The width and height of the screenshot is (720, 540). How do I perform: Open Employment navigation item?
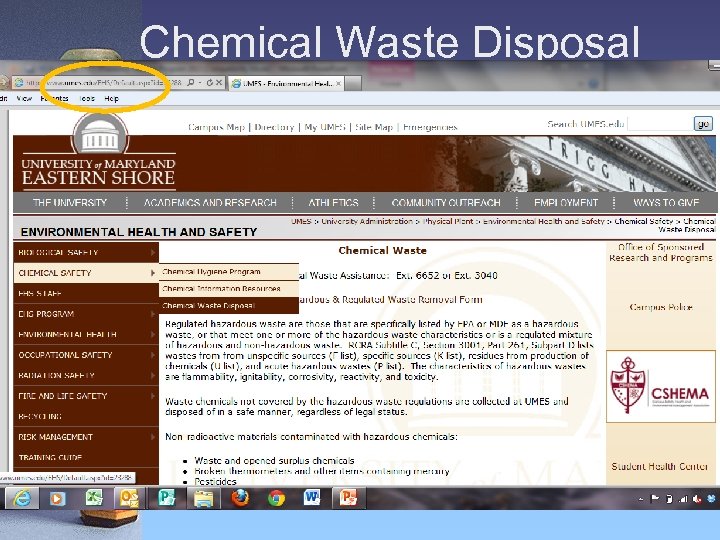[566, 202]
